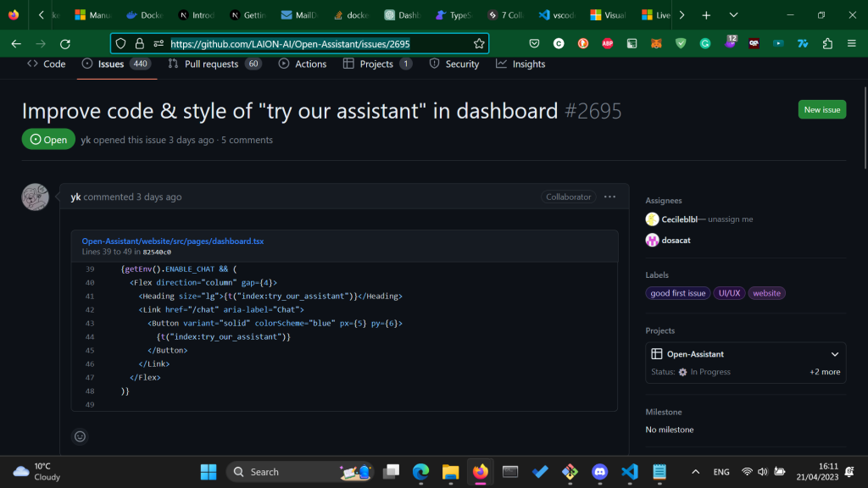
Task: Open the tracking protection shield icon
Action: click(x=120, y=44)
